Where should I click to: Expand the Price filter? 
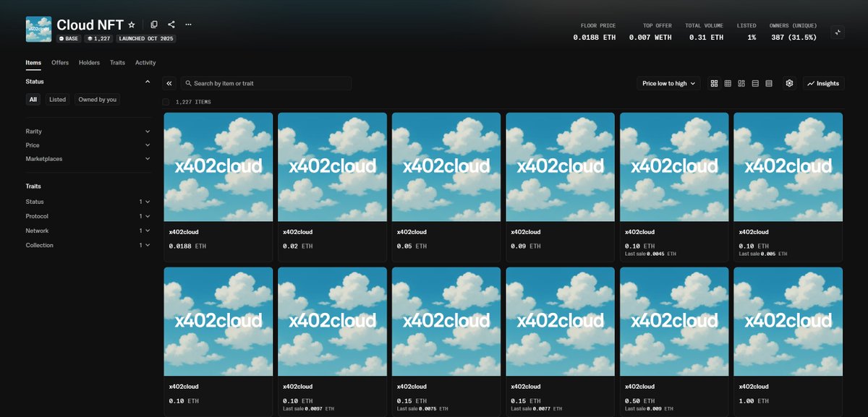point(88,145)
